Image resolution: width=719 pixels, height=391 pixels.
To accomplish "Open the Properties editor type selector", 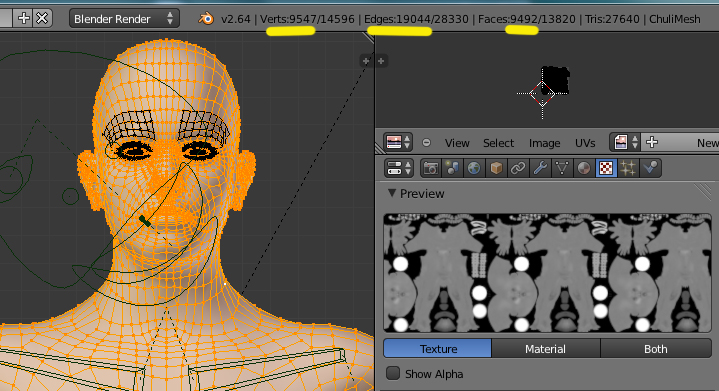I will click(398, 168).
